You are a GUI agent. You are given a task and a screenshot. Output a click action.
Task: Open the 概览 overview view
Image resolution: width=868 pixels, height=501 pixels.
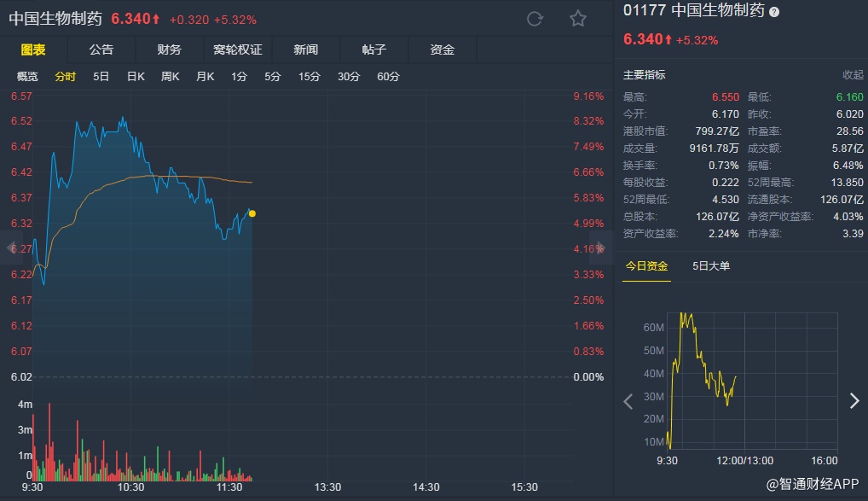pos(28,77)
